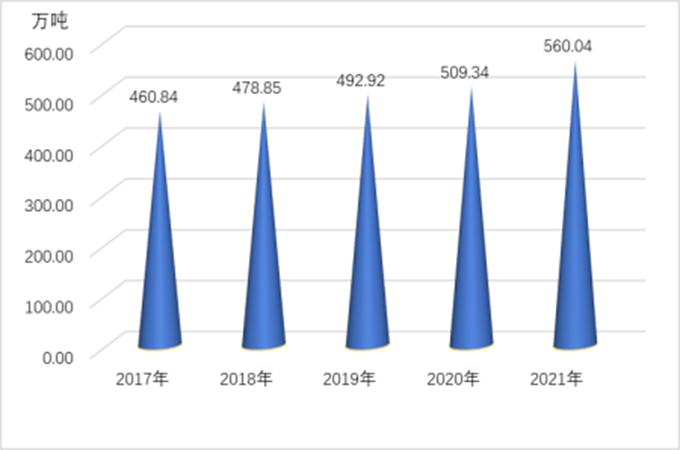Image resolution: width=680 pixels, height=450 pixels.
Task: Select the 2017年 axis category label
Action: pos(142,379)
